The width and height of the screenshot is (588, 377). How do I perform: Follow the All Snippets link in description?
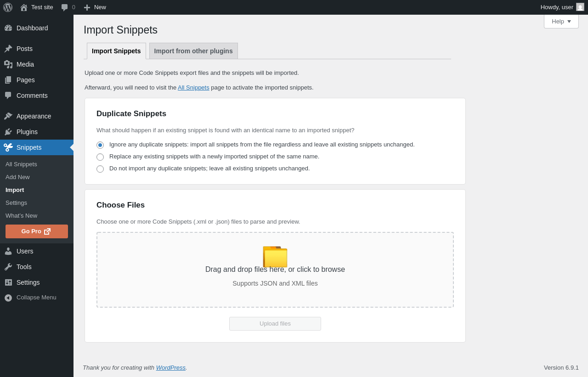click(193, 88)
